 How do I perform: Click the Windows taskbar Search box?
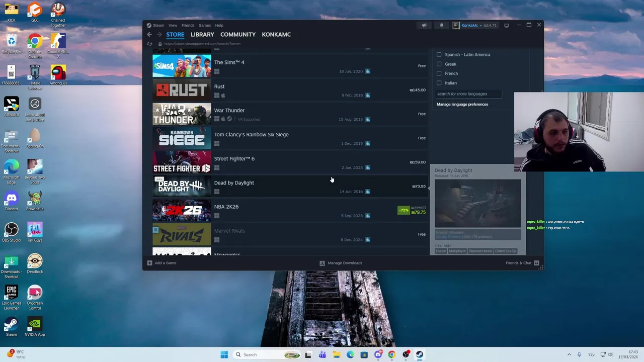pyautogui.click(x=267, y=354)
